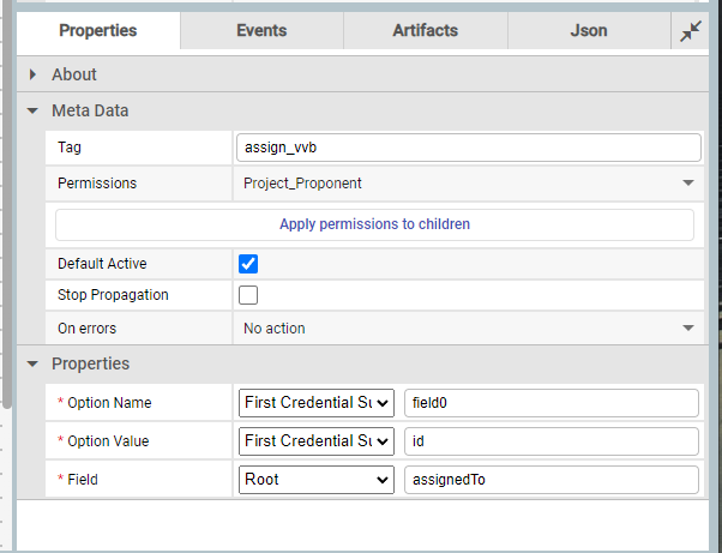Open the Field Root dropdown
The height and width of the screenshot is (554, 722).
[317, 480]
